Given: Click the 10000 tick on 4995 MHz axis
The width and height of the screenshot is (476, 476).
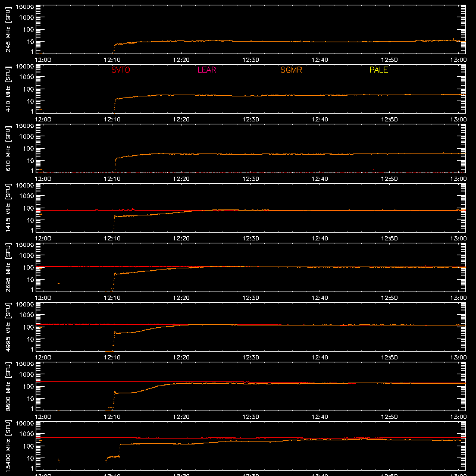Looking at the screenshot, I should [x=25, y=305].
